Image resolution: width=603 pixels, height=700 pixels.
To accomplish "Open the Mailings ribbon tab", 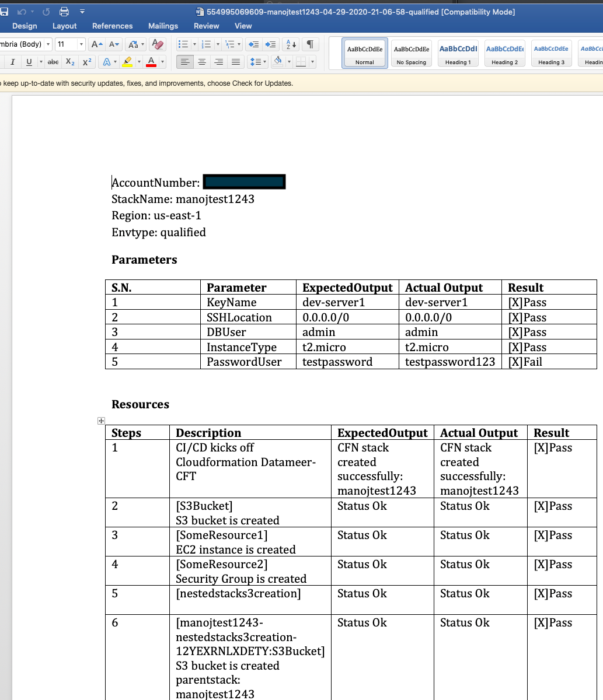I will (163, 26).
